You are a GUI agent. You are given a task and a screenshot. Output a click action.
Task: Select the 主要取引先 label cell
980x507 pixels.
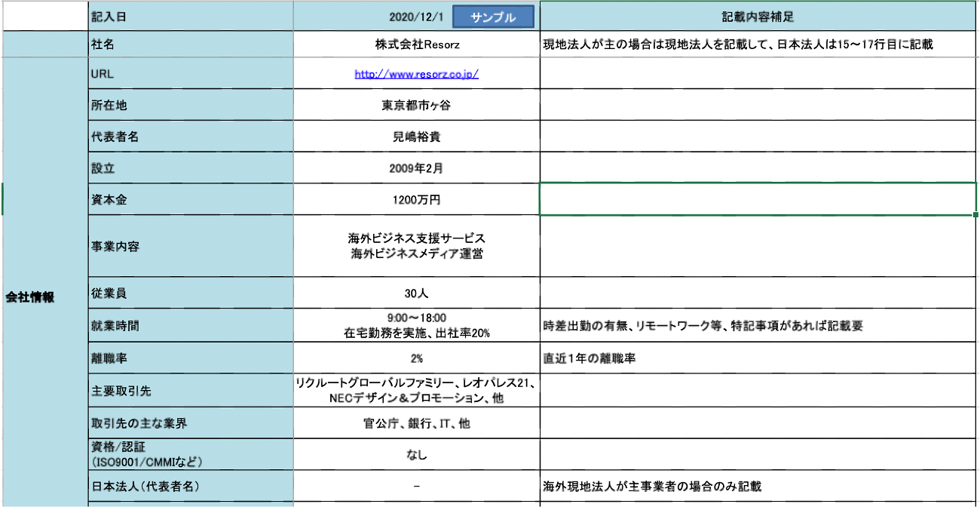coord(190,391)
